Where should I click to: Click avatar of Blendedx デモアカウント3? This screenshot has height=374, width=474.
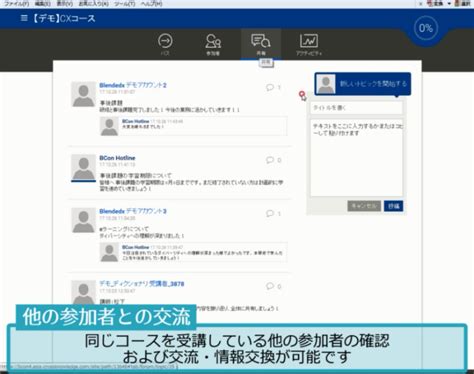[x=83, y=221]
